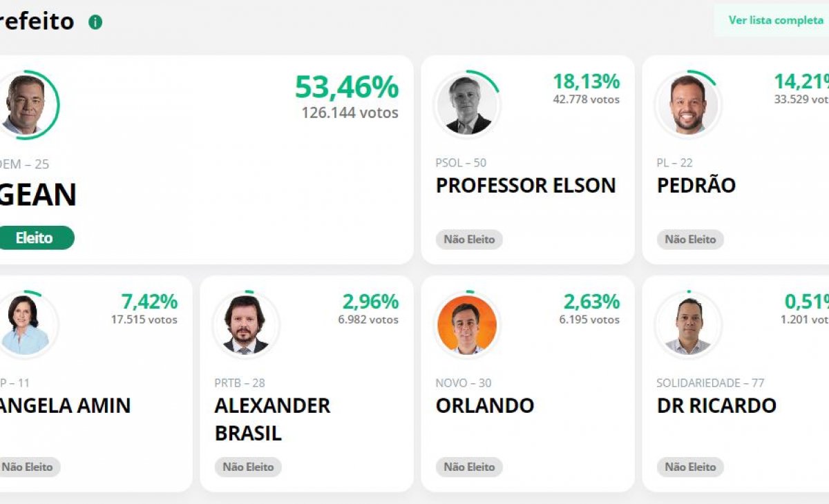Select the PROFESSOR ELSON name heading
Image resolution: width=829 pixels, height=504 pixels.
(x=526, y=186)
